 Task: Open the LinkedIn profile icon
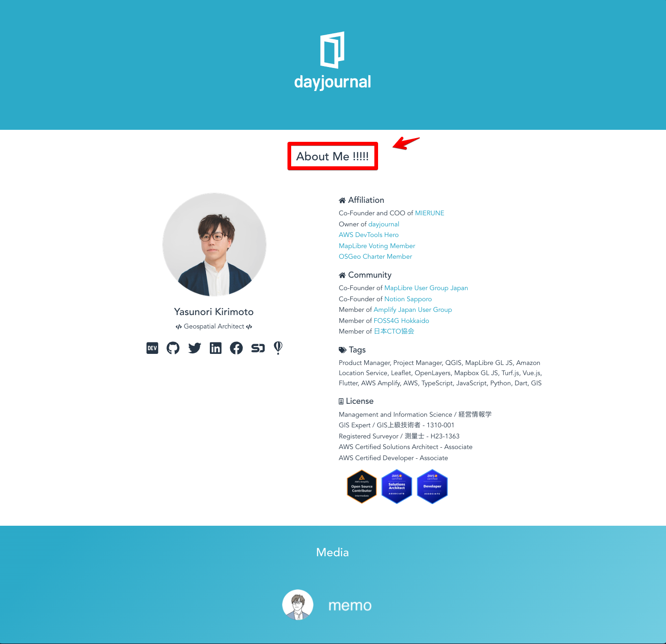(x=215, y=348)
